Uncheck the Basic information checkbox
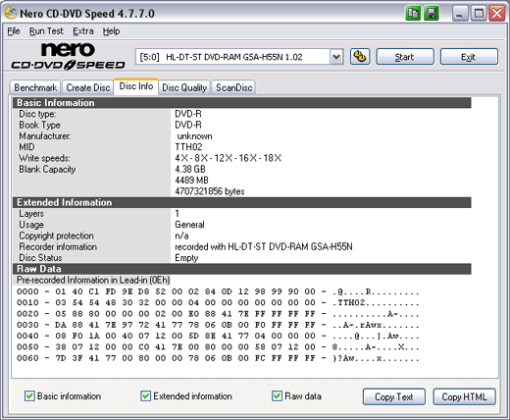Viewport: 510px width, 420px height. (x=29, y=396)
